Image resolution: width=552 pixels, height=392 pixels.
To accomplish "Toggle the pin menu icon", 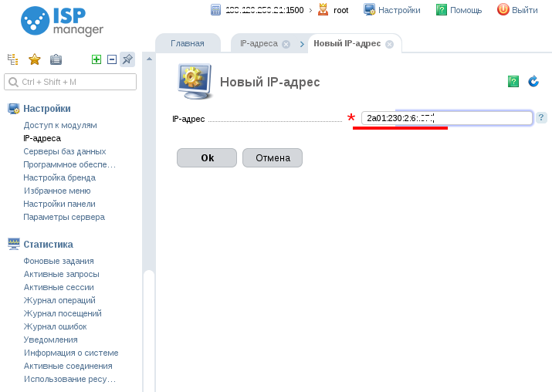I will 127,59.
